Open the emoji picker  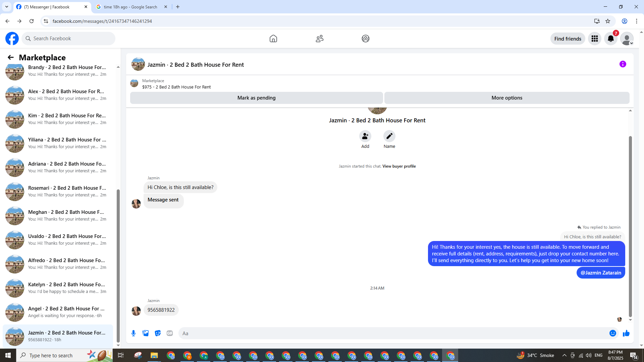613,333
